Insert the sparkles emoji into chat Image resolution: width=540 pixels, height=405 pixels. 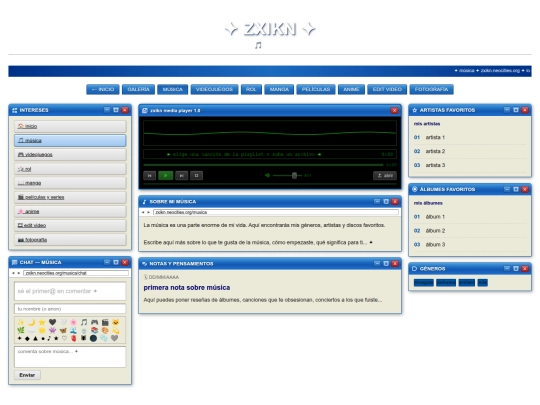click(21, 322)
